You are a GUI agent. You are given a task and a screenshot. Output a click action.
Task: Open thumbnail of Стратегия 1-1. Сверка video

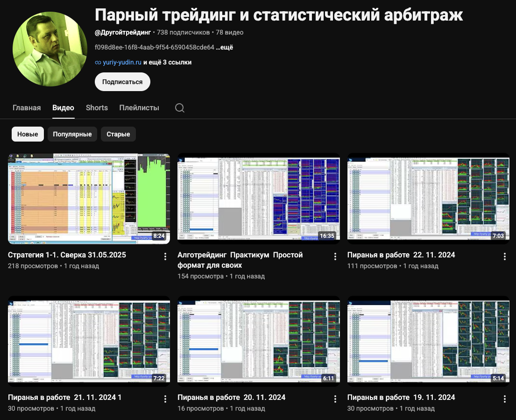pos(89,199)
